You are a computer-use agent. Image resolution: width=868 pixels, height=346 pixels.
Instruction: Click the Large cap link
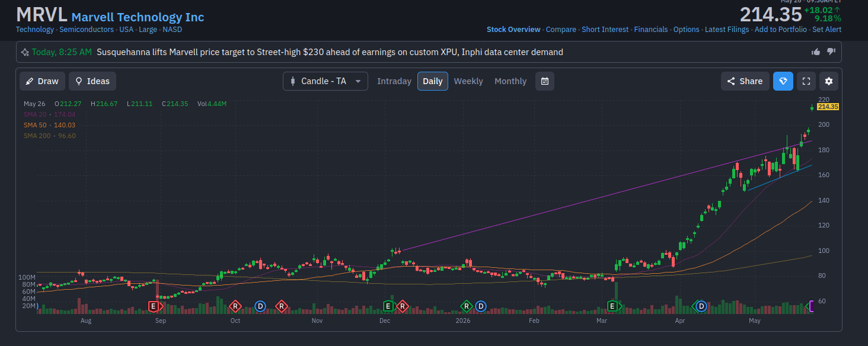[148, 30]
